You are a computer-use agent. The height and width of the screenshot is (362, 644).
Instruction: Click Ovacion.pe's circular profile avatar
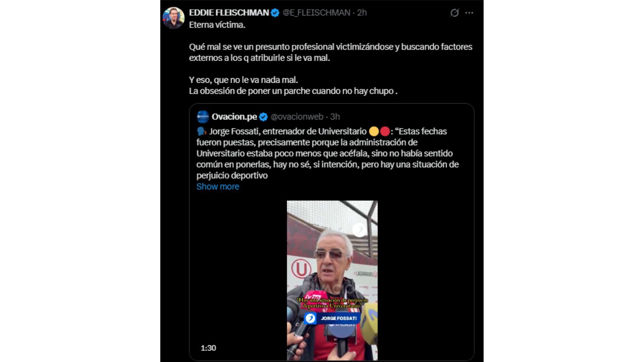(203, 117)
